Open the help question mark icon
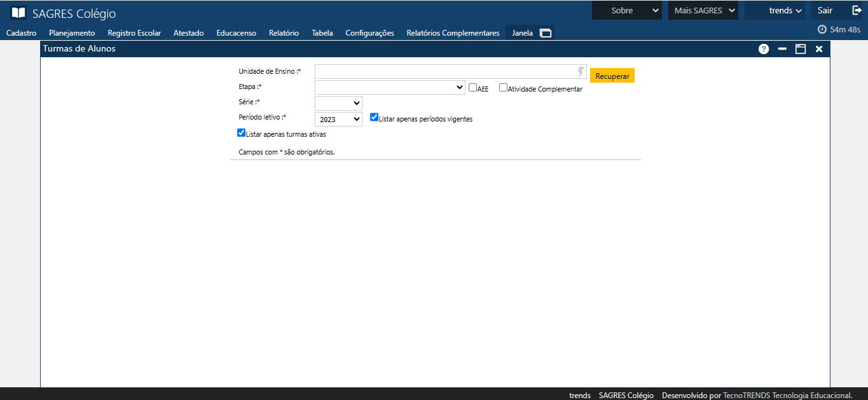 tap(764, 49)
